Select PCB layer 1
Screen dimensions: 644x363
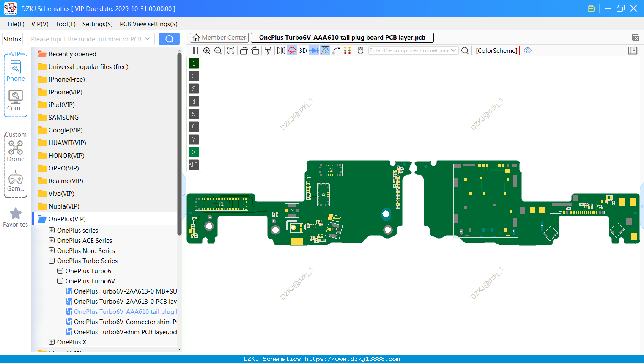[x=194, y=63]
